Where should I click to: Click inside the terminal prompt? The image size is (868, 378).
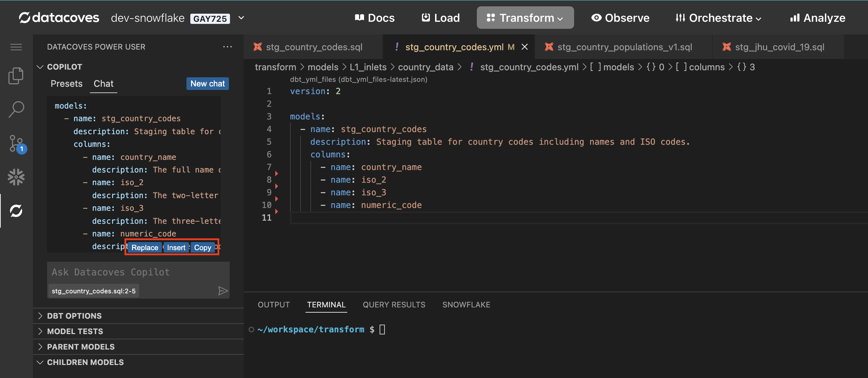tap(382, 330)
